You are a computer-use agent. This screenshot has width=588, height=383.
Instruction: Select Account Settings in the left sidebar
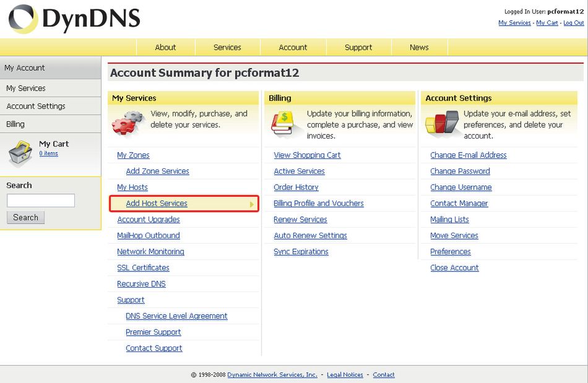point(36,106)
